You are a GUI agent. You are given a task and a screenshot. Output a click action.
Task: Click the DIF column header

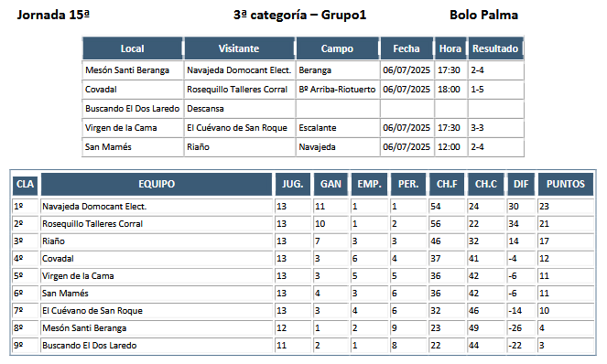click(521, 184)
